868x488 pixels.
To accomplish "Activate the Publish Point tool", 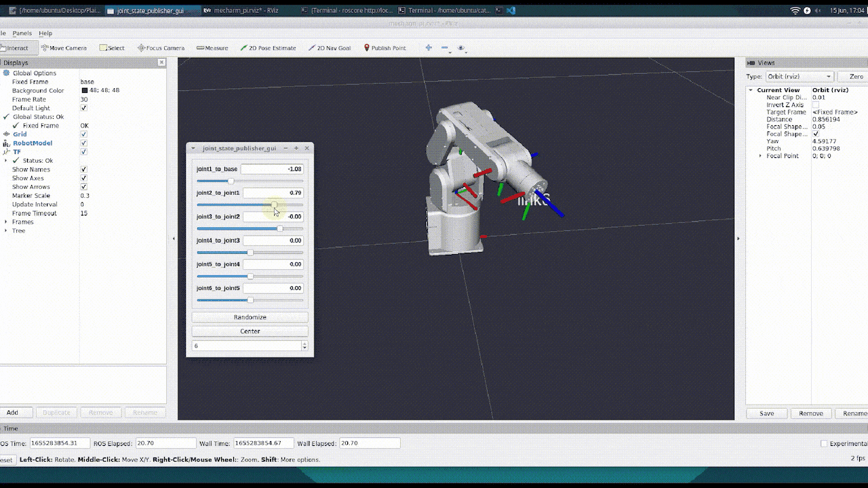I will pyautogui.click(x=384, y=48).
